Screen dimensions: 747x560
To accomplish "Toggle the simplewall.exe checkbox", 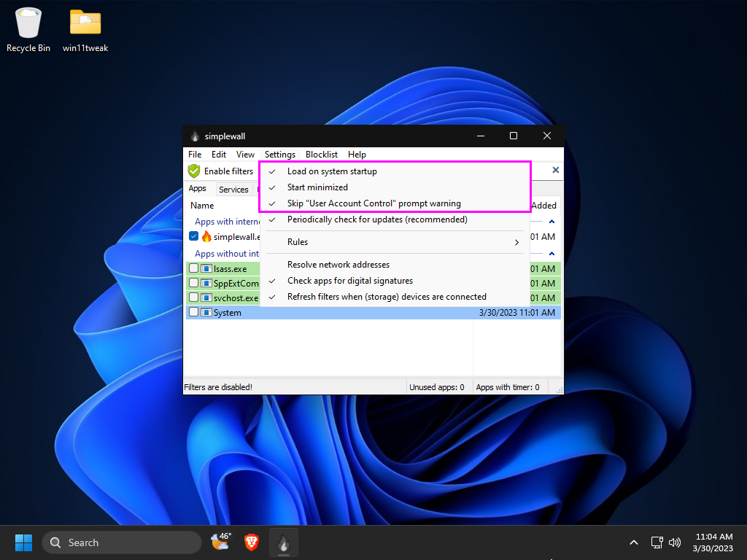I will tap(193, 236).
